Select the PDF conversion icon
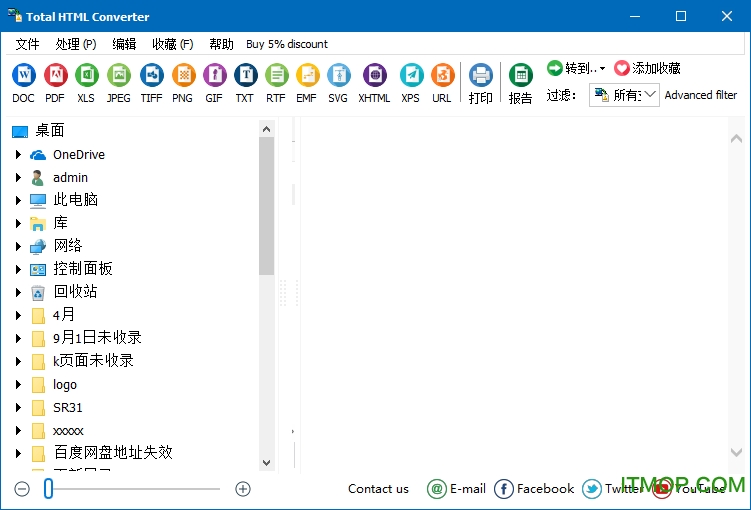Image resolution: width=751 pixels, height=510 pixels. click(x=56, y=76)
